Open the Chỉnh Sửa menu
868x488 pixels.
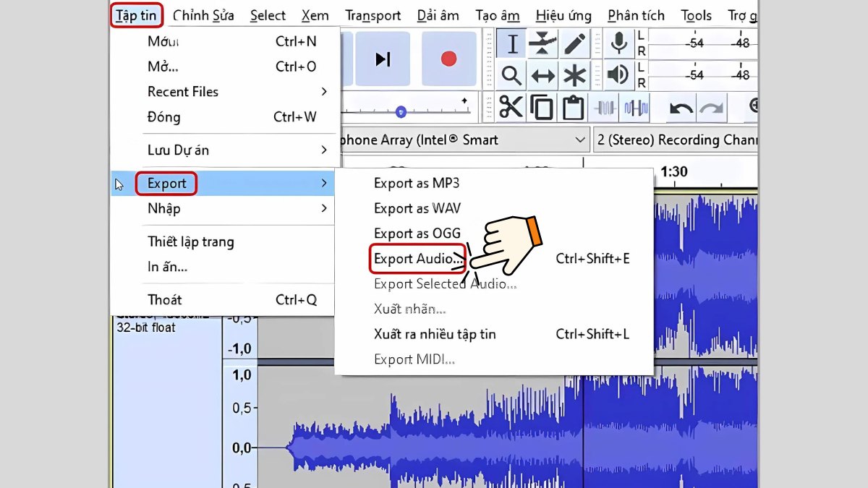(x=204, y=15)
